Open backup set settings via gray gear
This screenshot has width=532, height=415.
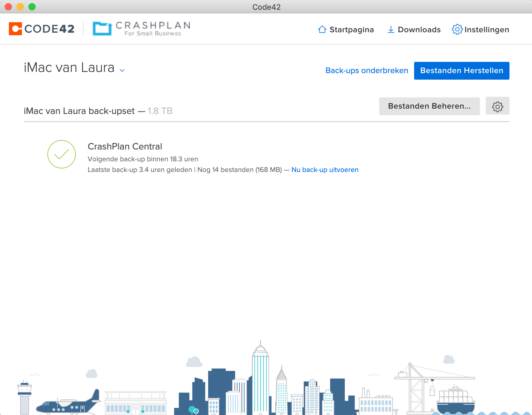pos(497,106)
